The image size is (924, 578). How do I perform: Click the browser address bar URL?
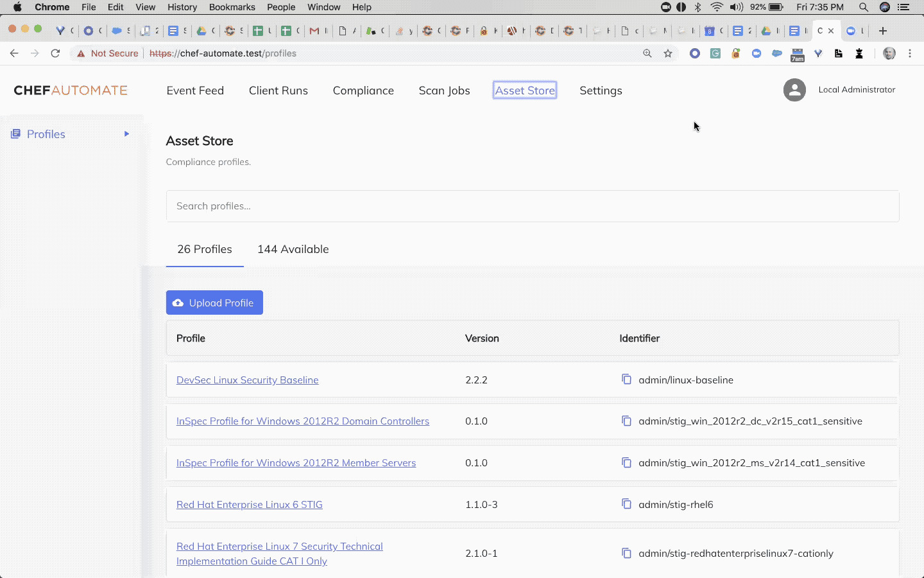click(223, 53)
